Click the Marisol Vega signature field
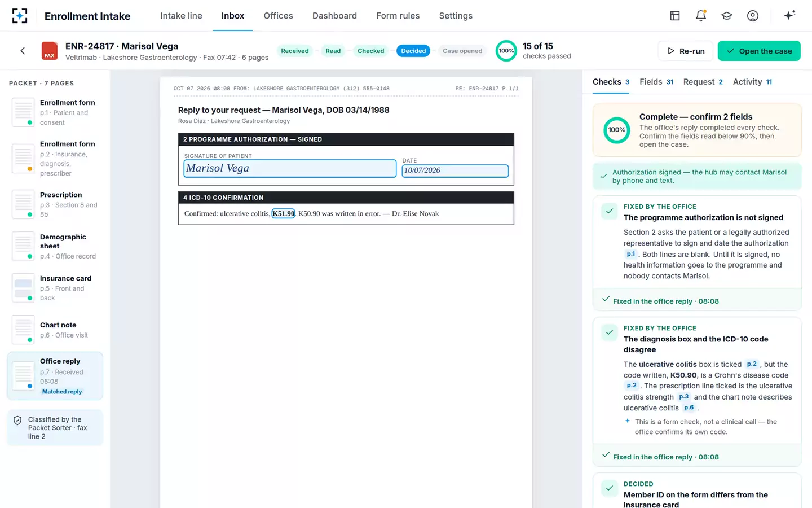This screenshot has width=812, height=508. pyautogui.click(x=290, y=168)
